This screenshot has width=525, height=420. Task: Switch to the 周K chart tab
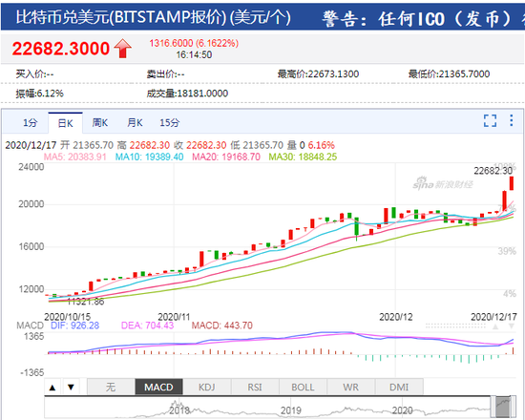100,123
